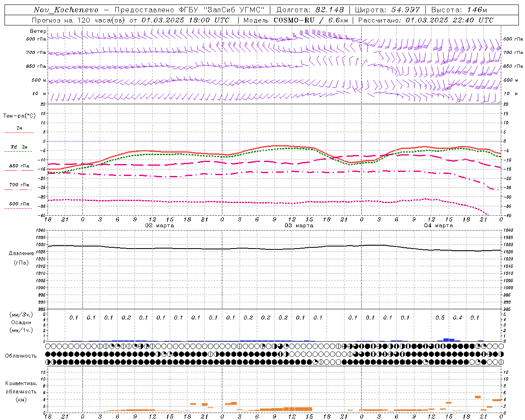Click 'Прогноз на 120 часа(ов)' header text
This screenshot has width=525, height=420.
coord(78,20)
